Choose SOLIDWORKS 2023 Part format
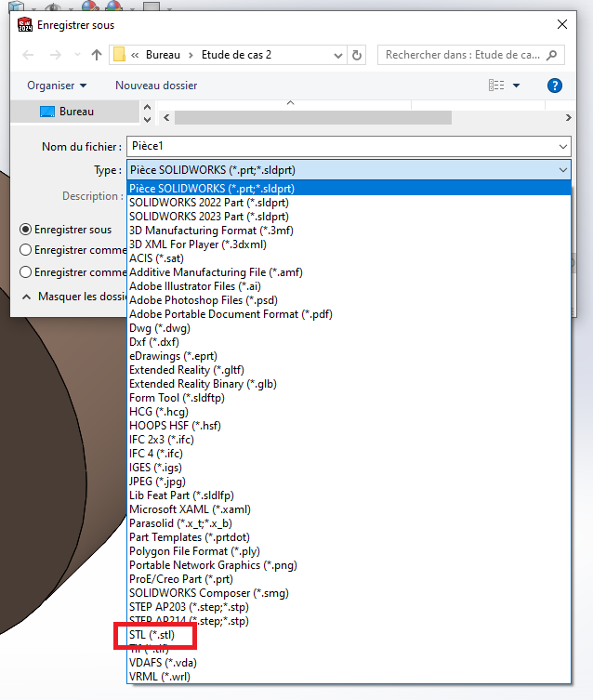 pos(349,217)
